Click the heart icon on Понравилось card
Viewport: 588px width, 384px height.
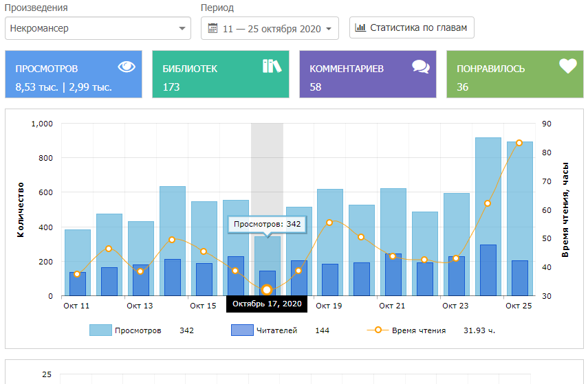(567, 67)
